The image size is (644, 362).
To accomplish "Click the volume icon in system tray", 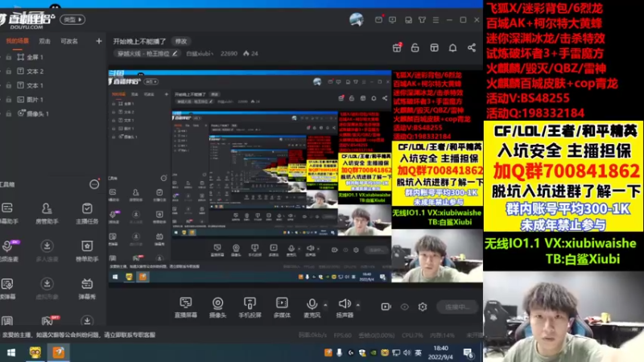I will [x=407, y=352].
